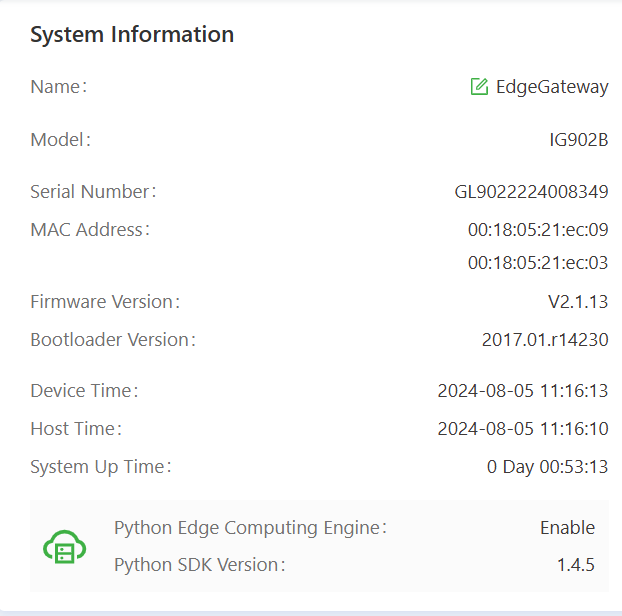
Task: Select serial number GL9022224008349
Action: [531, 192]
